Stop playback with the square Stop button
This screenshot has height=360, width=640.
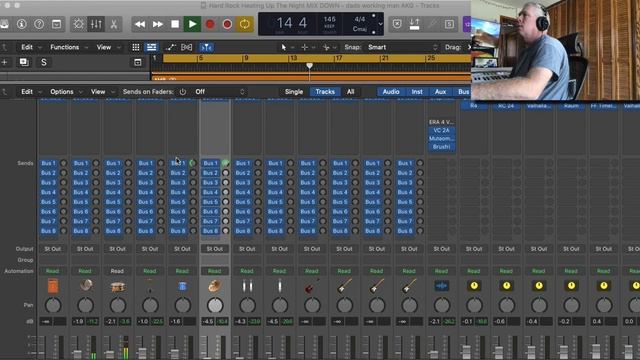click(x=175, y=24)
